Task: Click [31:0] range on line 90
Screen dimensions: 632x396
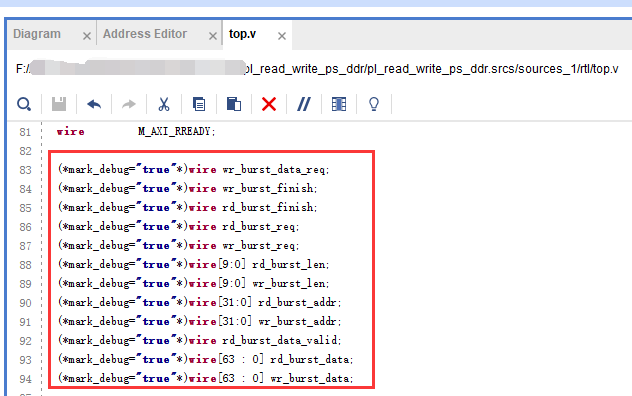Action: point(235,302)
